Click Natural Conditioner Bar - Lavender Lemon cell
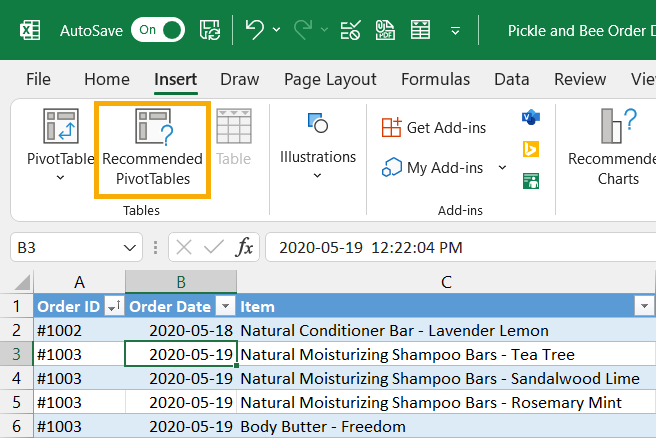This screenshot has width=656, height=438. 446,330
